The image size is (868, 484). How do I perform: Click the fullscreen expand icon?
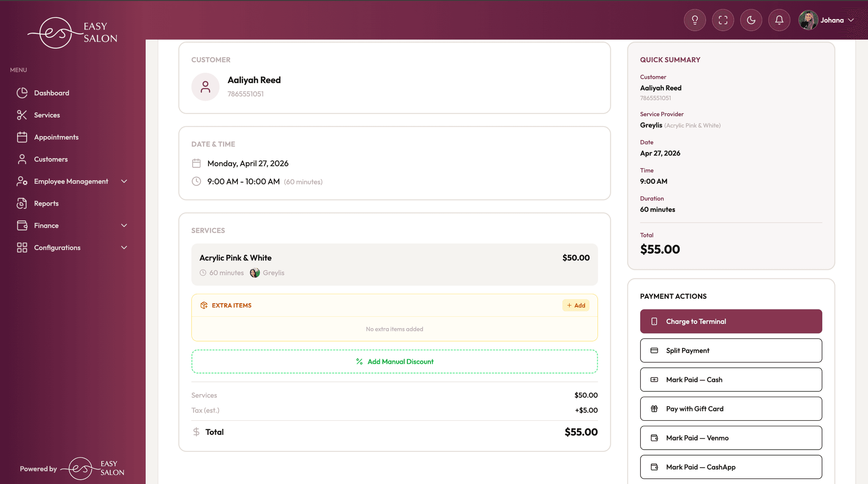click(722, 20)
